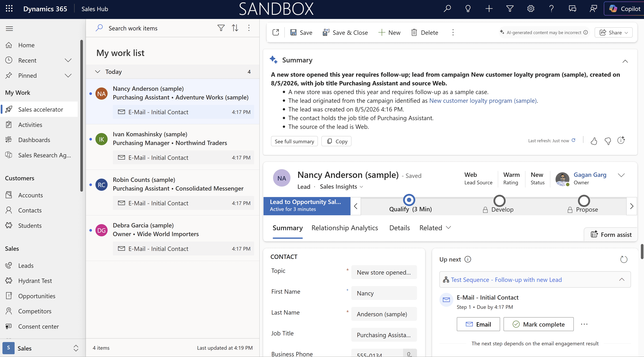Click Save & Close
The image size is (644, 357).
(345, 33)
